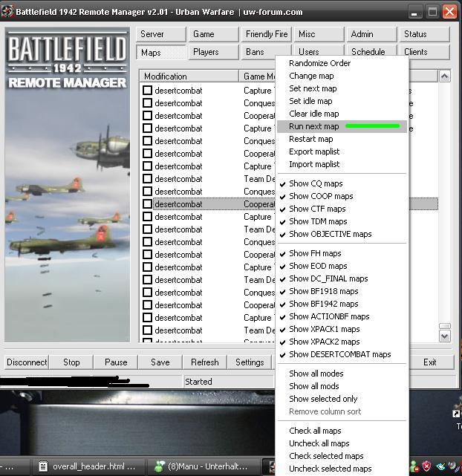Toggle Show OBJECTIVE maps
Screen dimensions: 462x476
click(342, 234)
